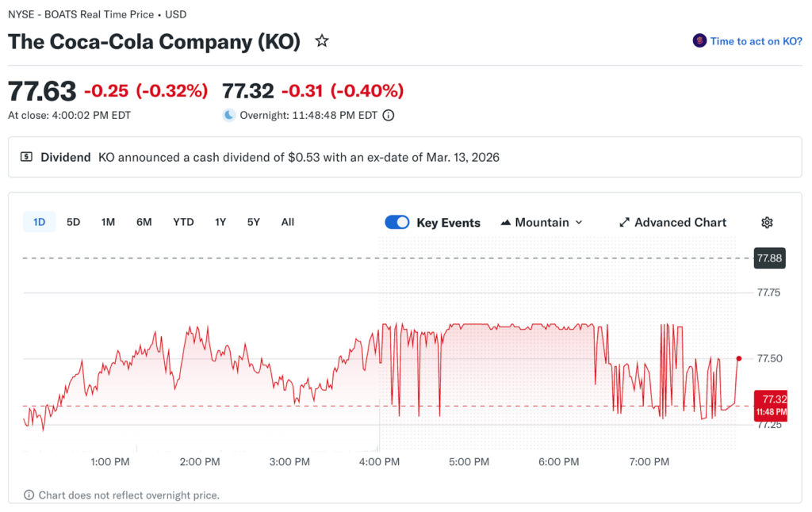Select the 1D time range tab

(x=39, y=222)
